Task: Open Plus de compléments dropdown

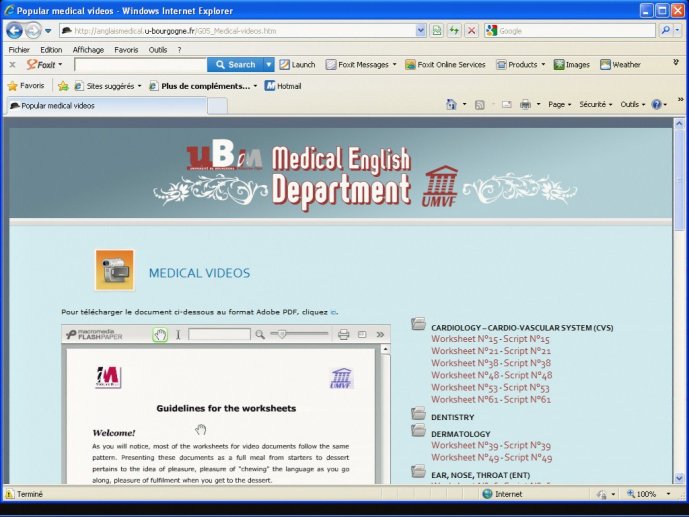Action: pos(203,86)
